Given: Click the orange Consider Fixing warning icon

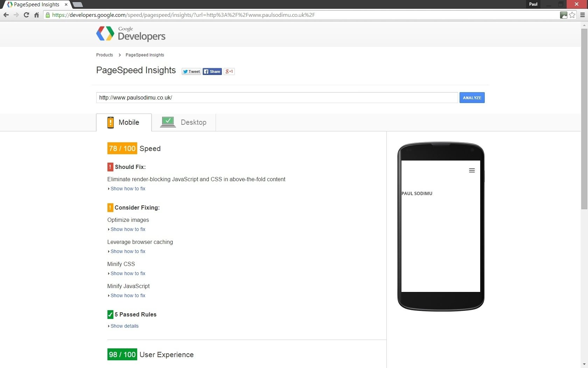Looking at the screenshot, I should tap(110, 207).
